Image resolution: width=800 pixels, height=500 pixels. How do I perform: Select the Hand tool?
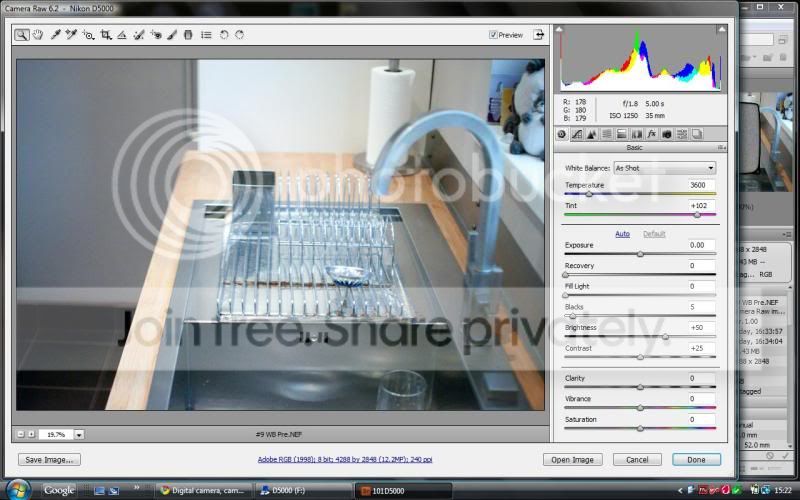point(38,34)
